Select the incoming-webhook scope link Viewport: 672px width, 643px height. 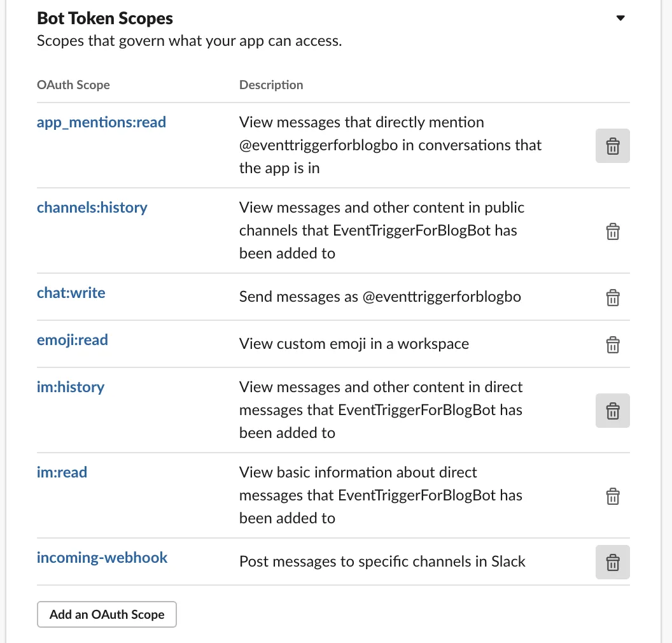(x=102, y=558)
